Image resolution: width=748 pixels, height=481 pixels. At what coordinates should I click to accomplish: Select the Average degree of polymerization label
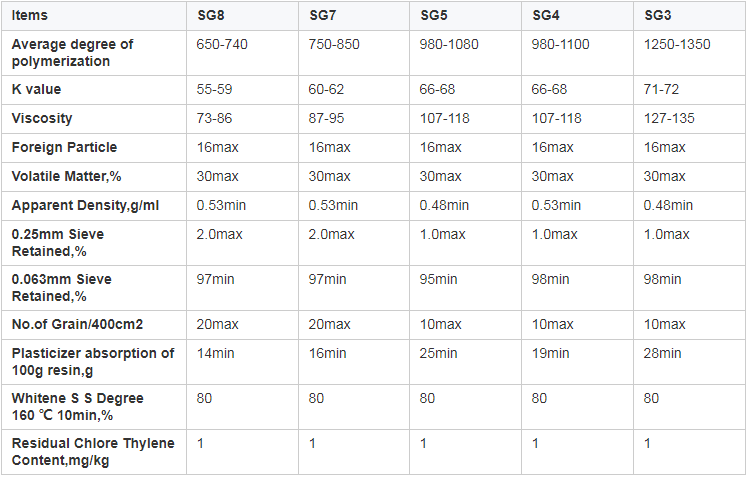72,53
